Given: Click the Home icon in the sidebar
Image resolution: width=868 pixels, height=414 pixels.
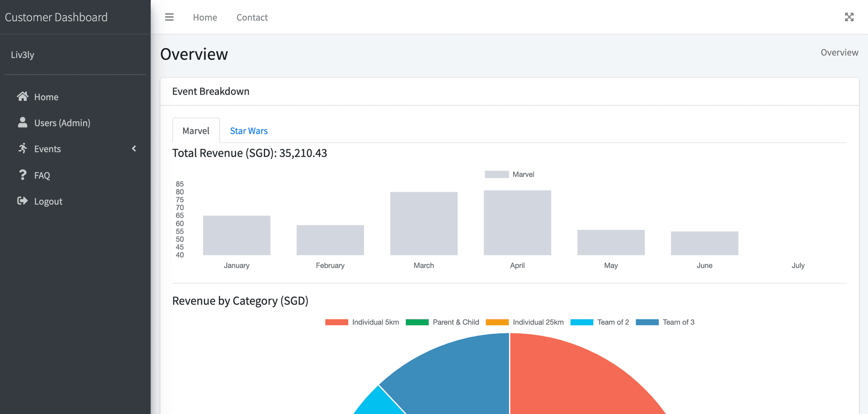Looking at the screenshot, I should [x=23, y=96].
